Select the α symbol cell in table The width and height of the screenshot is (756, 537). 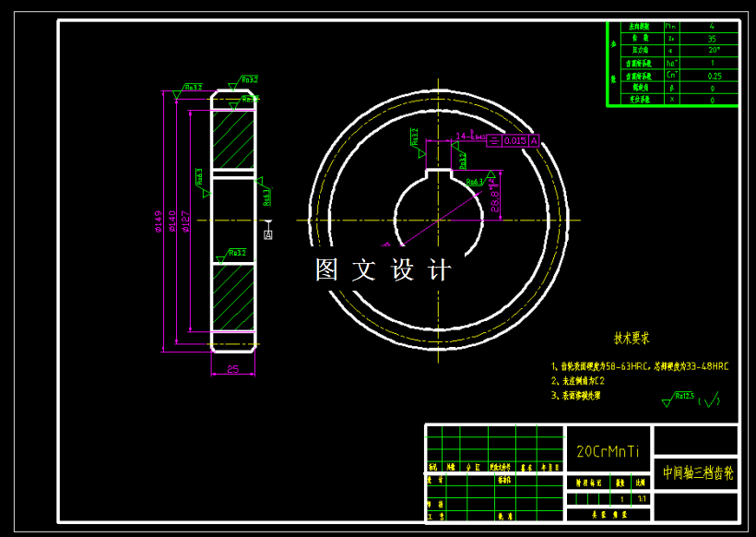point(671,50)
